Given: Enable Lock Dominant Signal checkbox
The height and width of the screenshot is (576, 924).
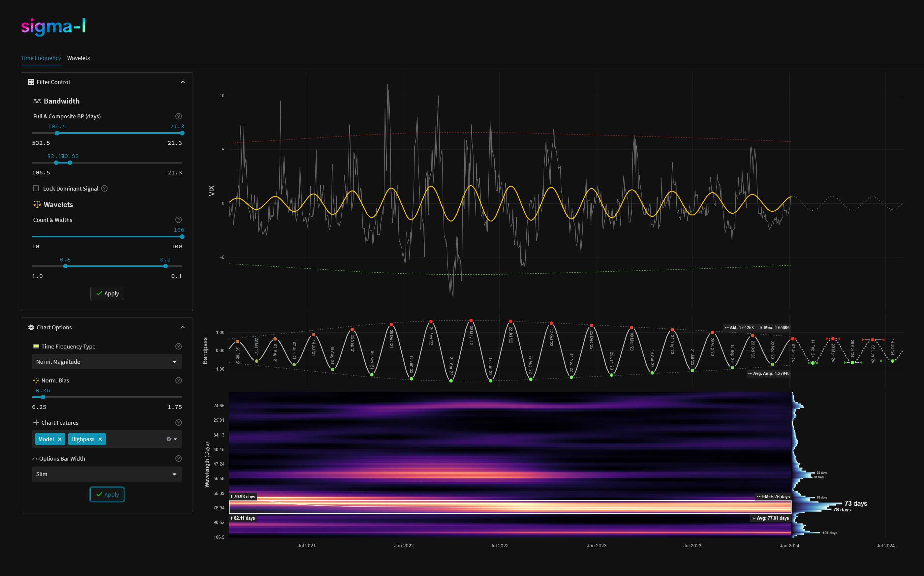Looking at the screenshot, I should point(36,188).
